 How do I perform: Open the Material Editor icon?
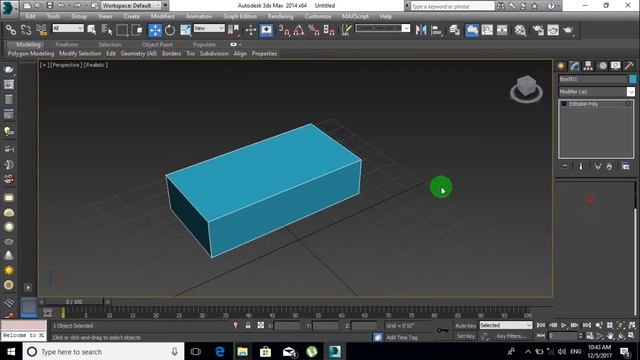pyautogui.click(x=520, y=30)
